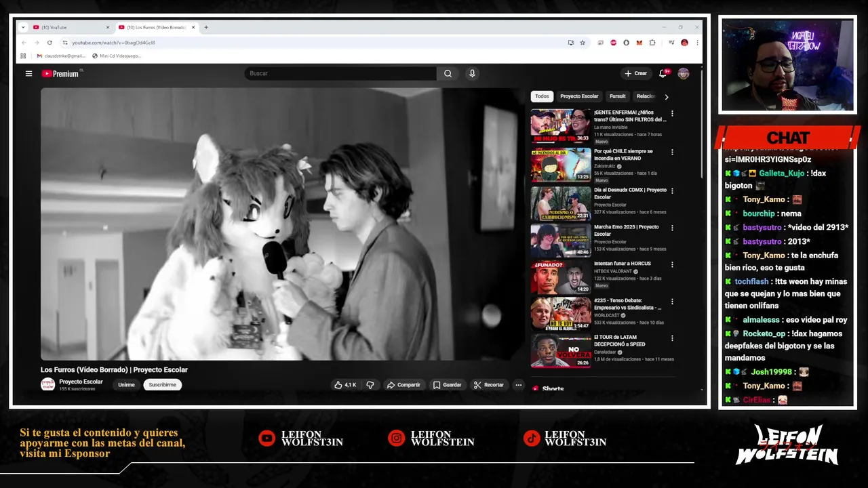Click the search magnifier button
This screenshot has width=868, height=488.
tap(448, 73)
